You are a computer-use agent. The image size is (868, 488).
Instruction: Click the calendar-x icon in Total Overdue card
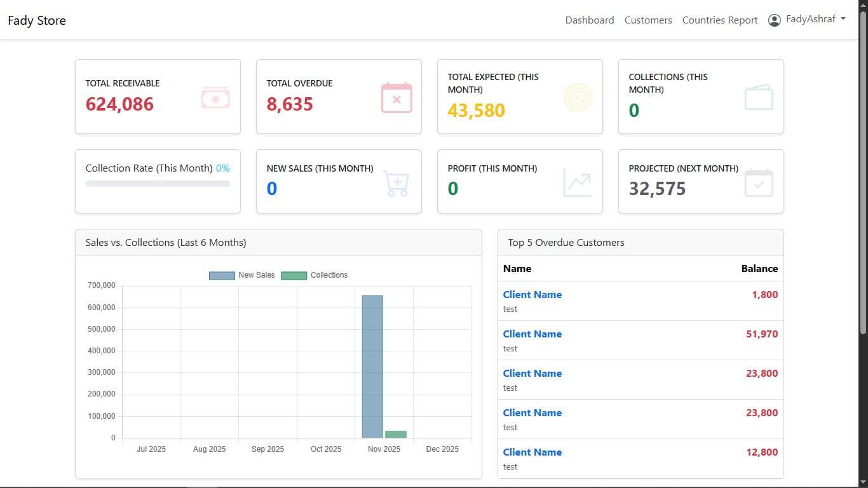pyautogui.click(x=397, y=98)
